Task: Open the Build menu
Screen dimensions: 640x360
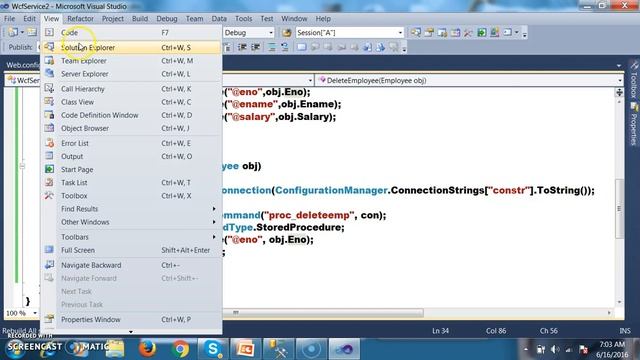Action: coord(140,19)
